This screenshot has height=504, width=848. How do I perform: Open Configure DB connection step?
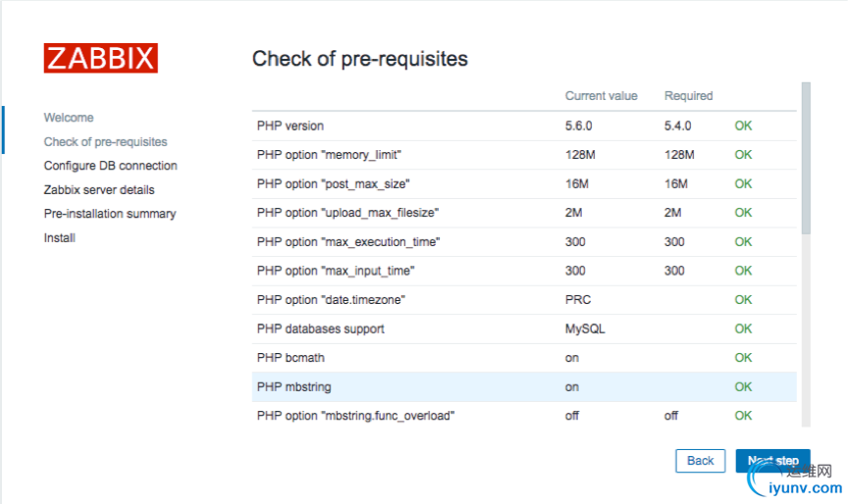pos(110,166)
